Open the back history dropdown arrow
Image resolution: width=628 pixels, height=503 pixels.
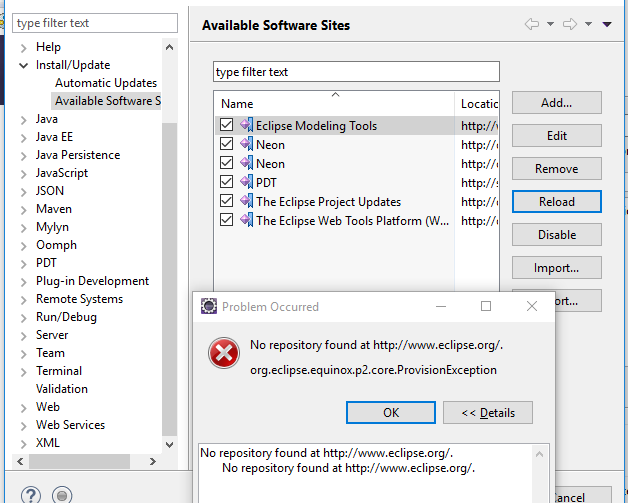pos(550,24)
